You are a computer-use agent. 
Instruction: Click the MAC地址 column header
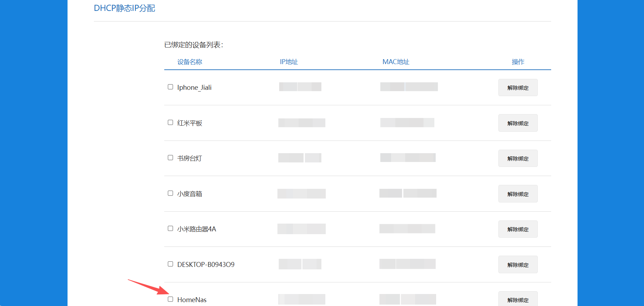[396, 62]
